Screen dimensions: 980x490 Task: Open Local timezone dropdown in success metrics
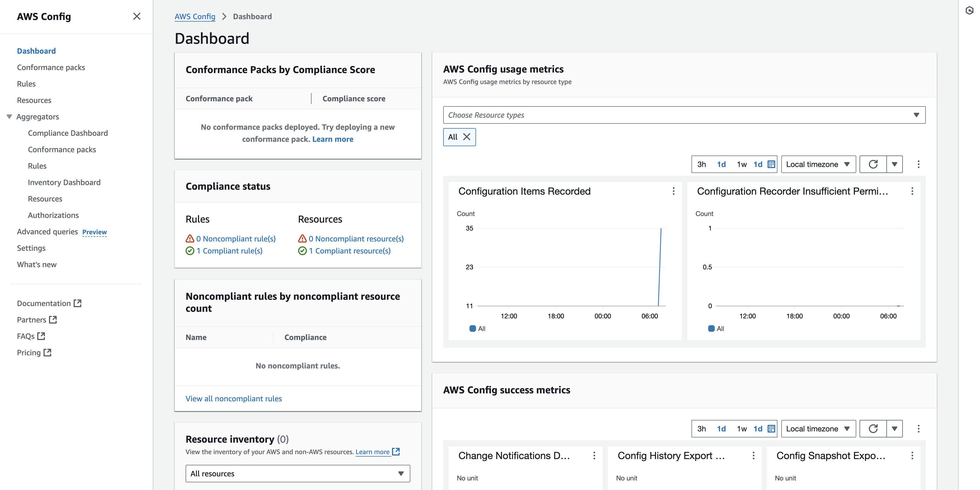pos(818,429)
